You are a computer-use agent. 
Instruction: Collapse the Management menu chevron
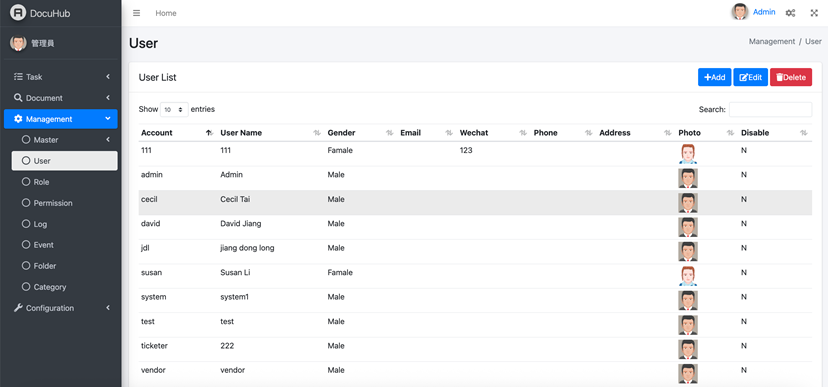coord(108,119)
